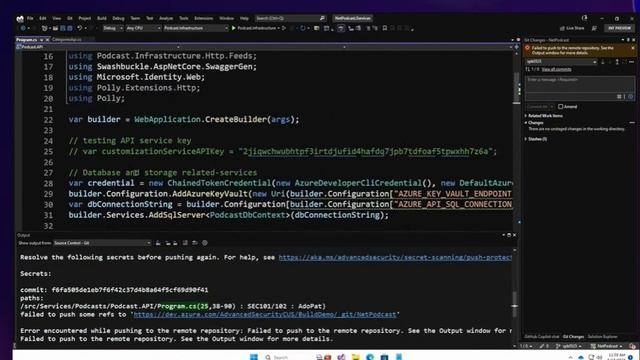
Task: Click the Save All toolbar icon
Action: 69,28
